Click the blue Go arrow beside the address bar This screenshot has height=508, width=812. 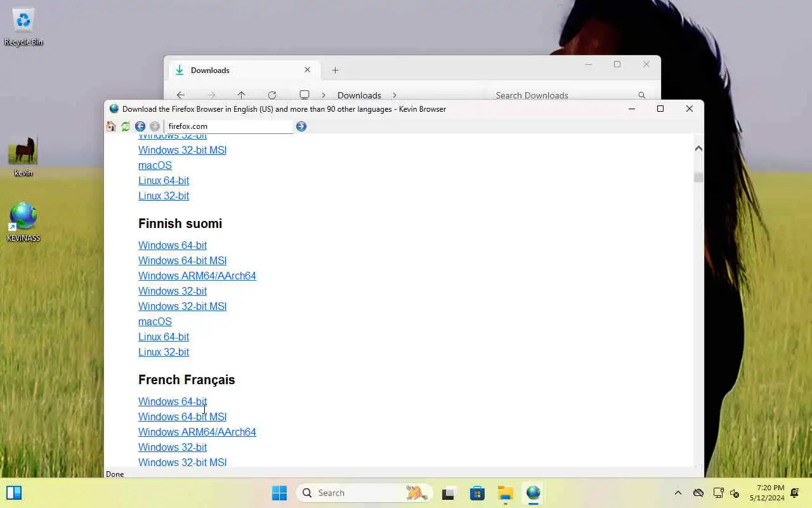[301, 126]
